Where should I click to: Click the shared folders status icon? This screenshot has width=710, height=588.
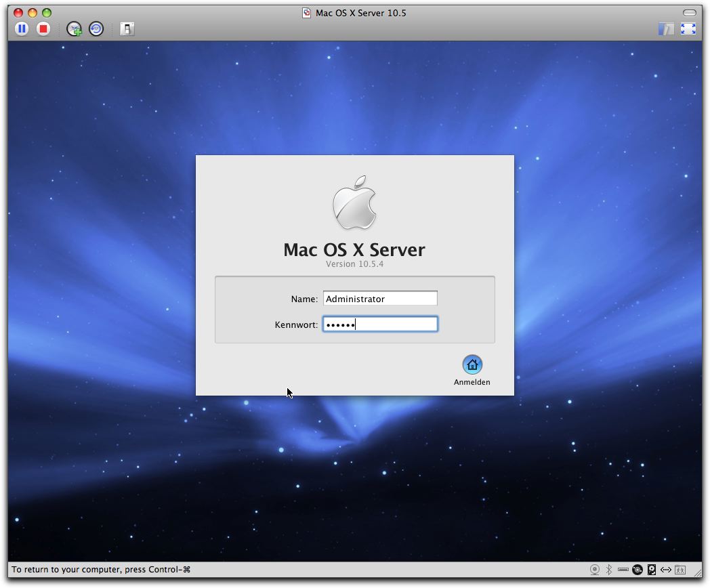(680, 570)
